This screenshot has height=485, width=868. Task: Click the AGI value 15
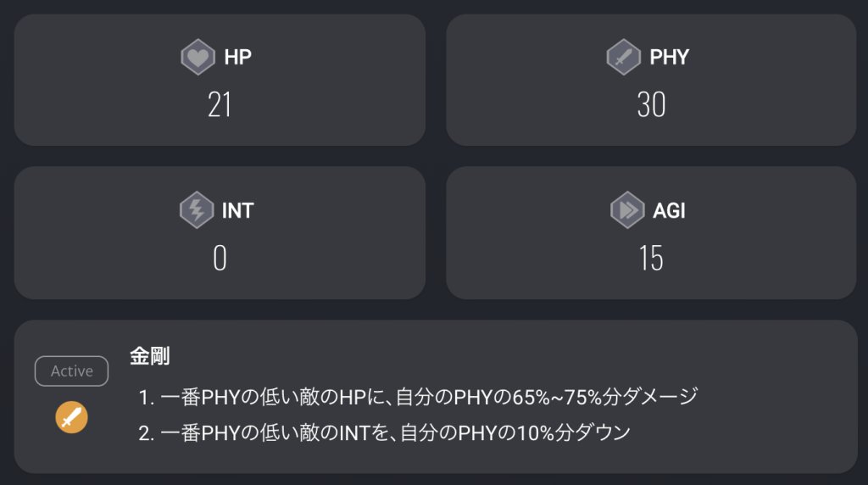point(651,258)
